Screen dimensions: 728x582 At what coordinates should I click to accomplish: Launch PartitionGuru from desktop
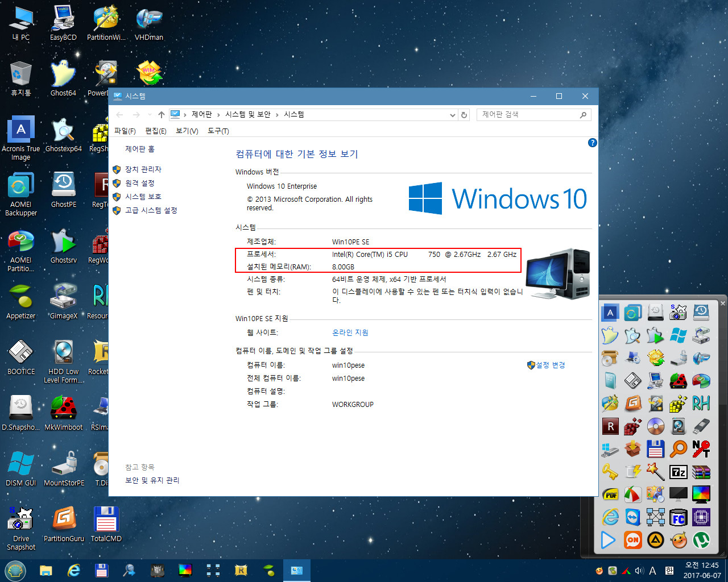pos(63,524)
